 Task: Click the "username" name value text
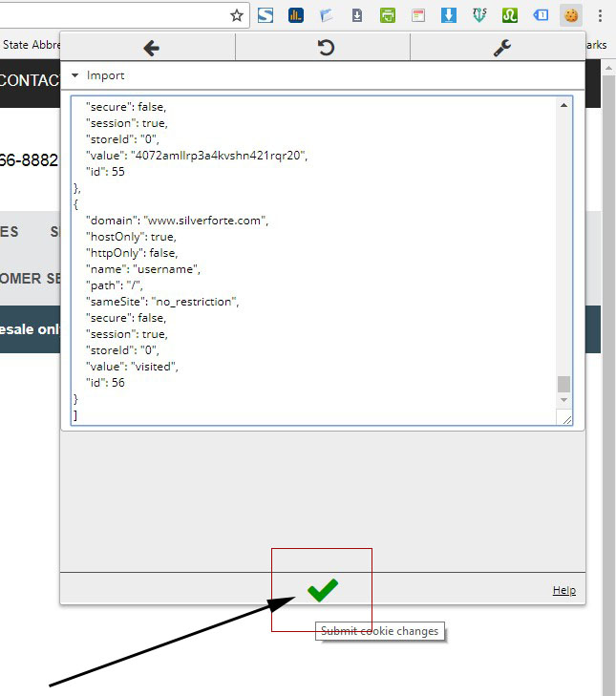pos(166,269)
